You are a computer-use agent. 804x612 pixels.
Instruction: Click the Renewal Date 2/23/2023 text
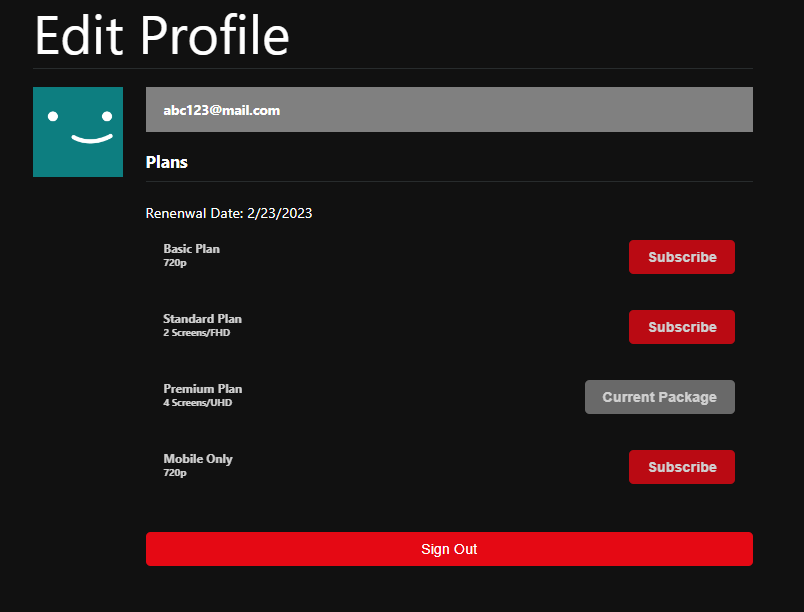tap(228, 213)
